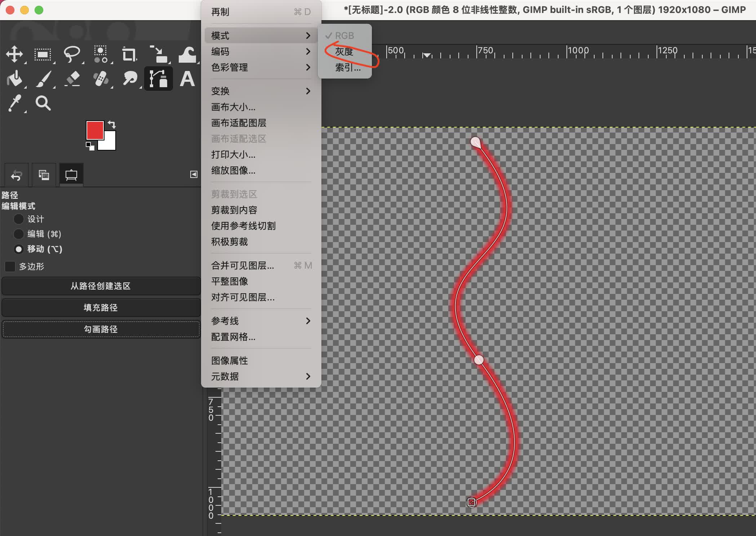Select the Rectangle Select tool
756x536 pixels.
click(x=43, y=54)
